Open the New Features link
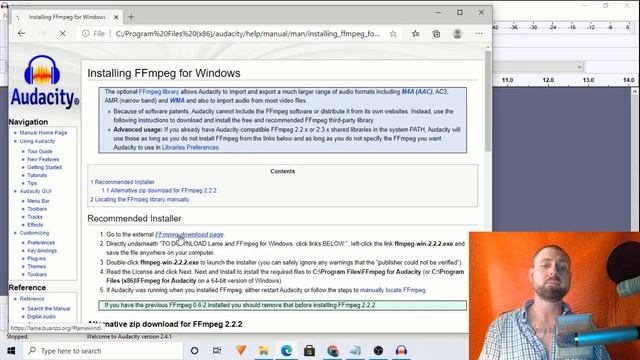This screenshot has width=640, height=360. (x=43, y=159)
